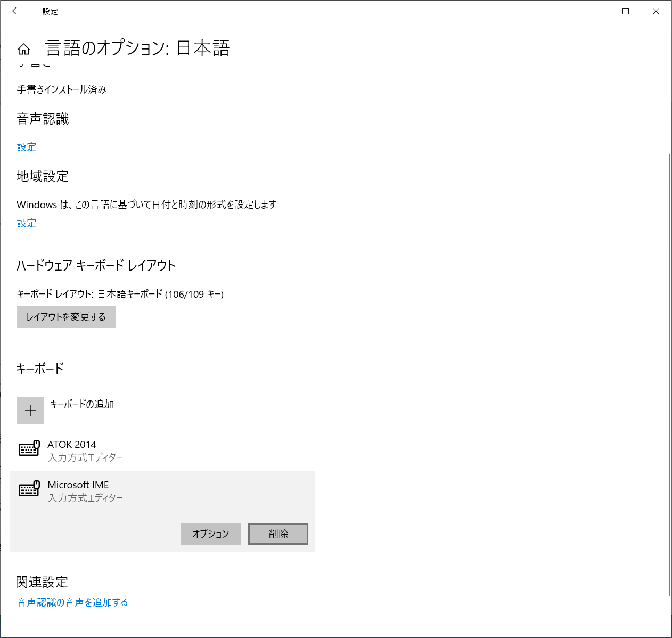Click the キーボード レイアウト: 日本語キーボード text

(x=120, y=294)
